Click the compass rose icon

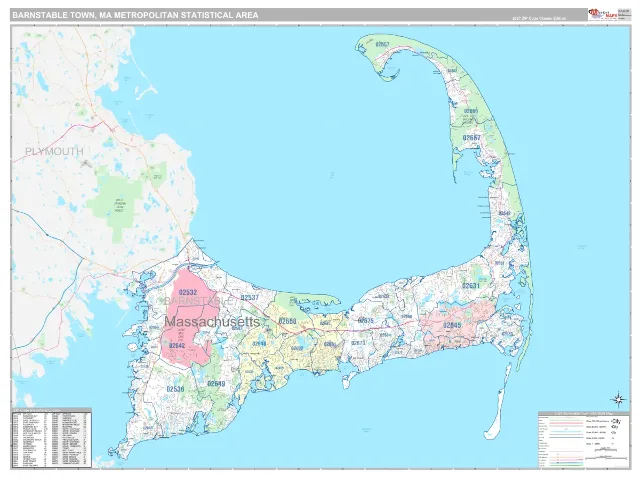[x=618, y=399]
